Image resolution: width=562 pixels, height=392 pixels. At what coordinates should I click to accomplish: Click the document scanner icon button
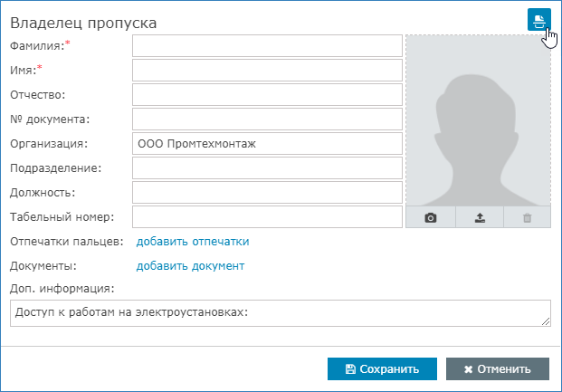tap(538, 20)
